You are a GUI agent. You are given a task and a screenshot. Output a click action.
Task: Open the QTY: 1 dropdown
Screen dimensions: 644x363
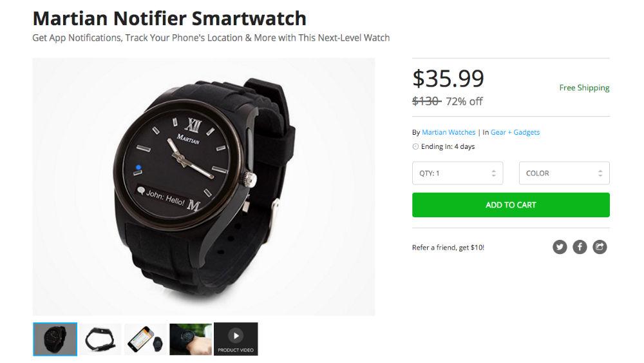coord(457,173)
